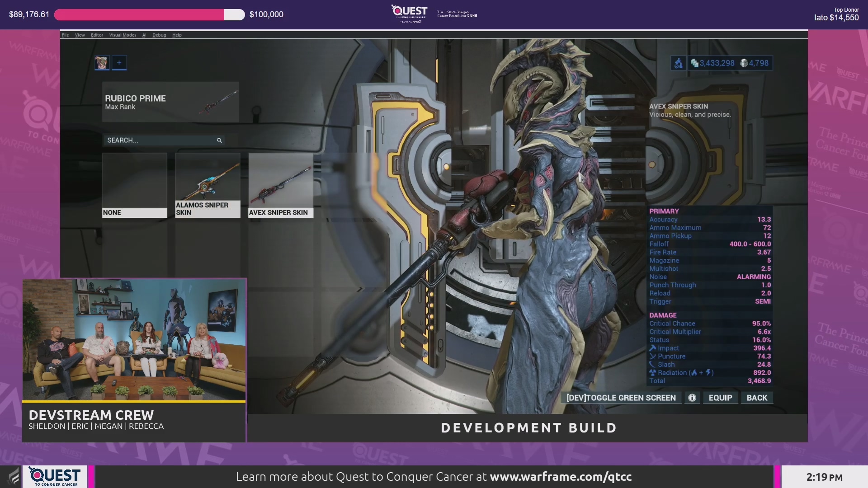
Task: Click the info icon beside Equip
Action: pos(692,398)
